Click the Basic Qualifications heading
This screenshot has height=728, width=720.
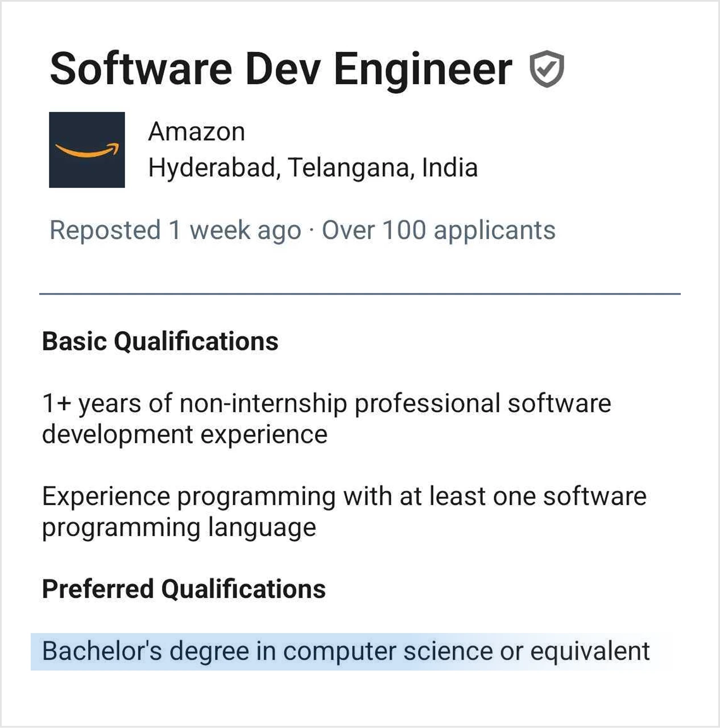(x=160, y=342)
